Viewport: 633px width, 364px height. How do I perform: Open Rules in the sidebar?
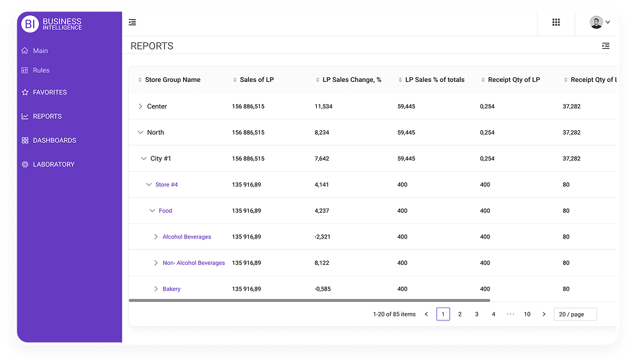(41, 70)
